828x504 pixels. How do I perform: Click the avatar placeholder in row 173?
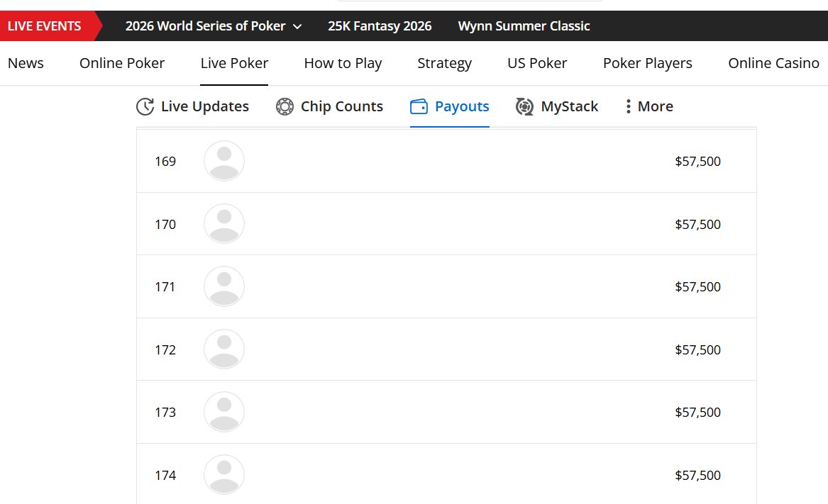point(224,412)
